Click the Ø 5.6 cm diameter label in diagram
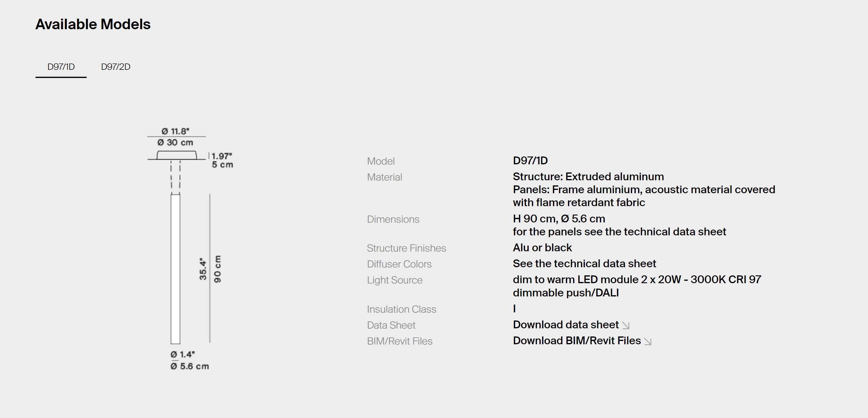 190,366
